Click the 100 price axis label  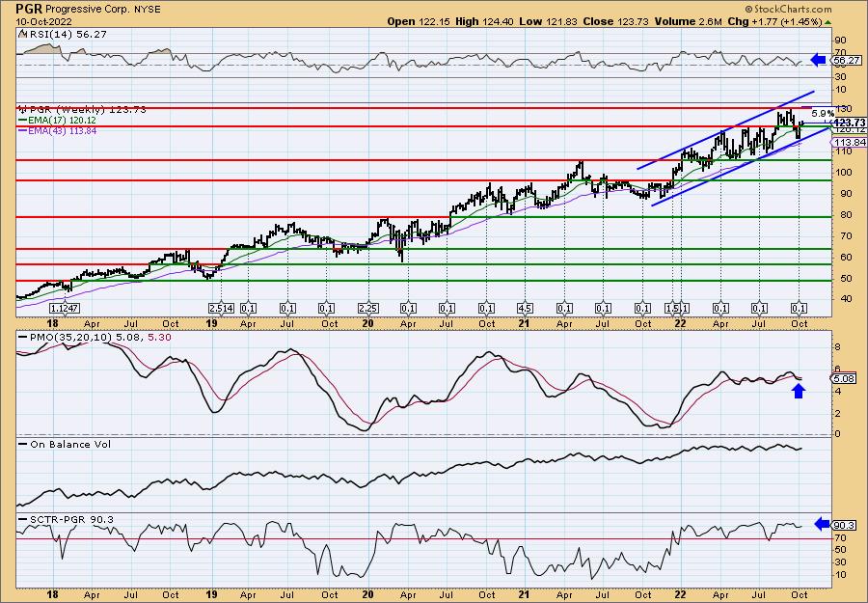coord(842,172)
